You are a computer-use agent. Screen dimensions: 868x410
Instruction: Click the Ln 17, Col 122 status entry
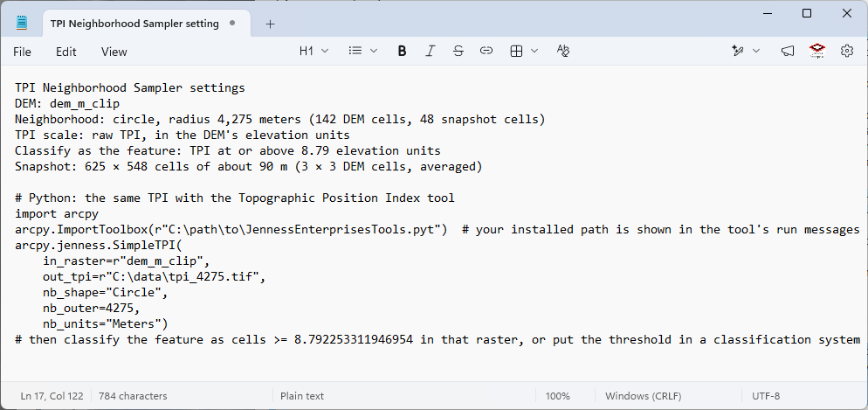tap(52, 396)
